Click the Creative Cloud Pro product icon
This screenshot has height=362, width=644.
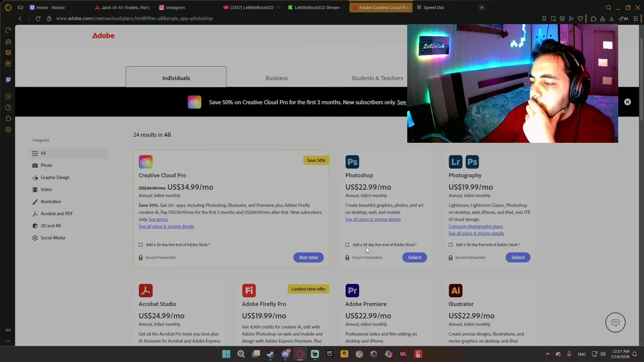pos(145,162)
